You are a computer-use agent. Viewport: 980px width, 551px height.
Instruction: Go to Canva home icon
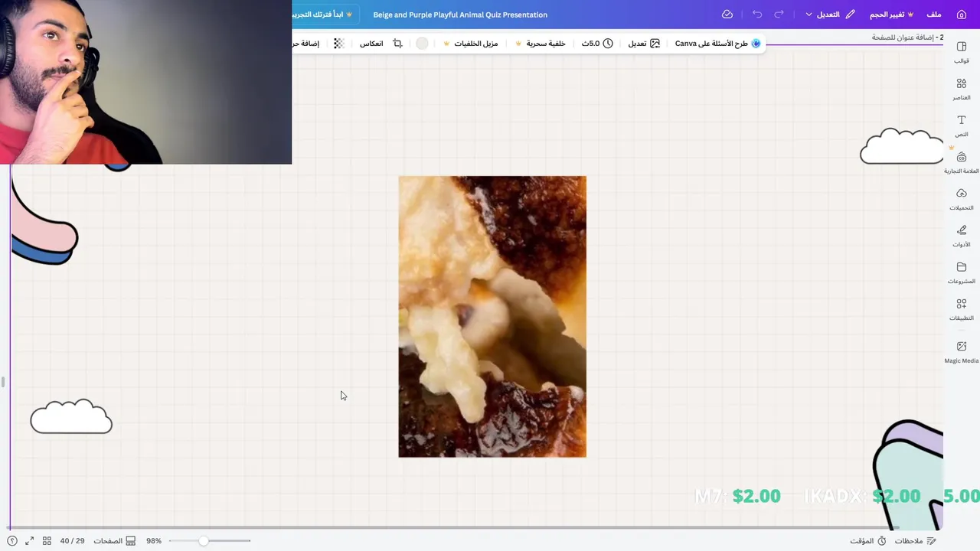pyautogui.click(x=962, y=15)
